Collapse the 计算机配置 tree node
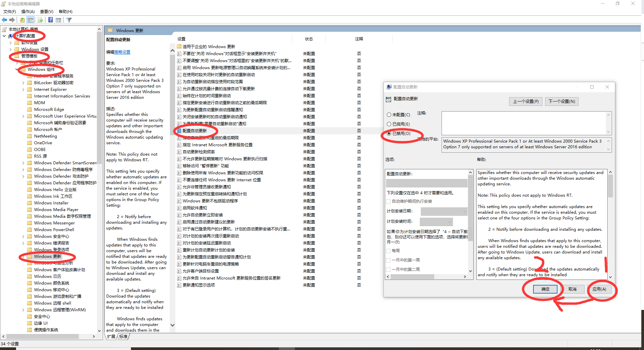The width and height of the screenshot is (644, 350). pyautogui.click(x=4, y=36)
